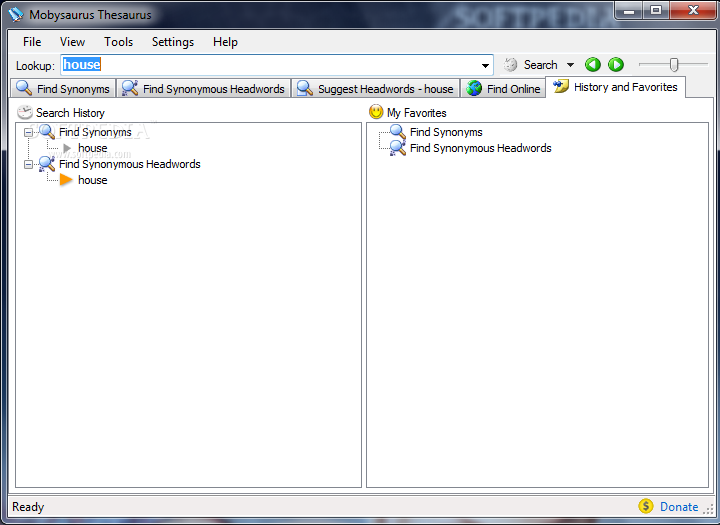Click Find Synonyms magnifier icon in My Favorites
Image resolution: width=720 pixels, height=525 pixels.
[398, 131]
